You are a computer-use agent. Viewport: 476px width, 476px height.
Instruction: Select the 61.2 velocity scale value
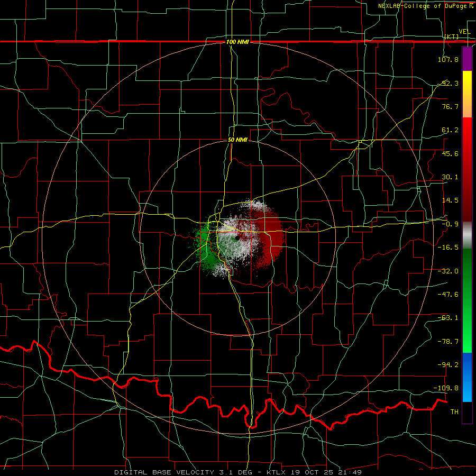[450, 130]
